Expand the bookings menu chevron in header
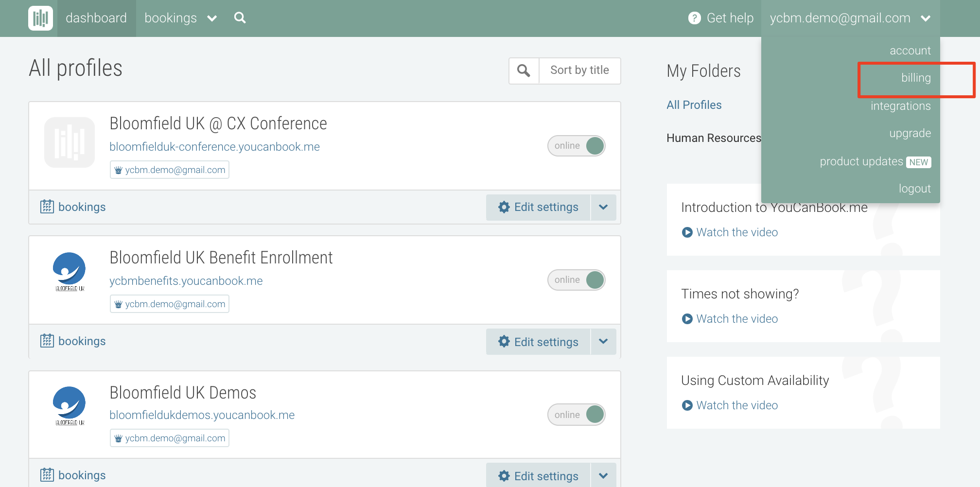 pyautogui.click(x=212, y=18)
